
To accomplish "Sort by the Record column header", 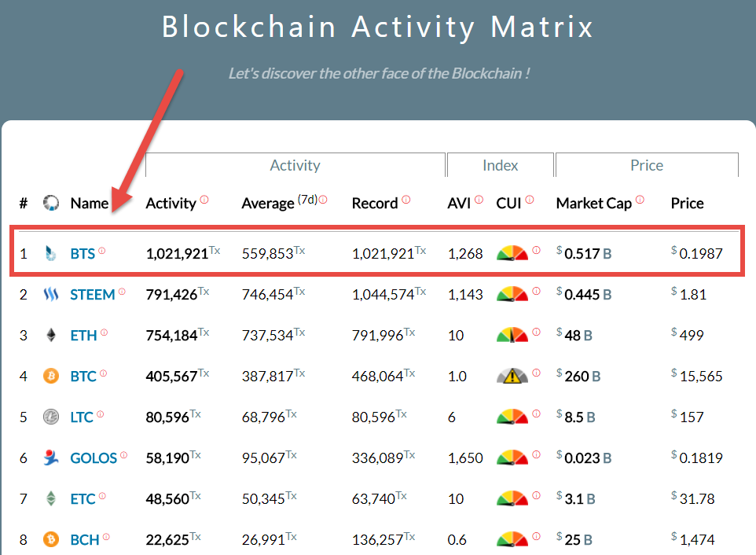I will coord(375,203).
